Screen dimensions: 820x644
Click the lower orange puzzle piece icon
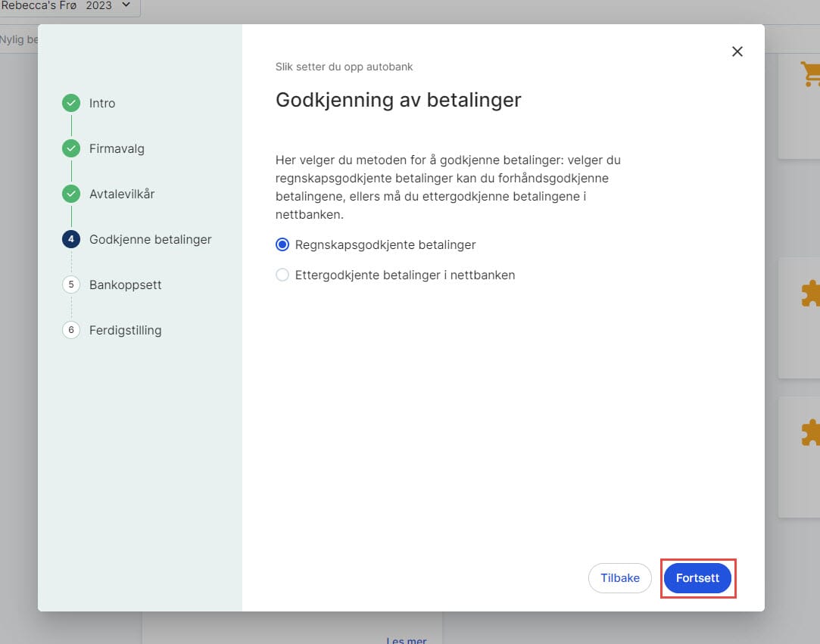tap(809, 432)
